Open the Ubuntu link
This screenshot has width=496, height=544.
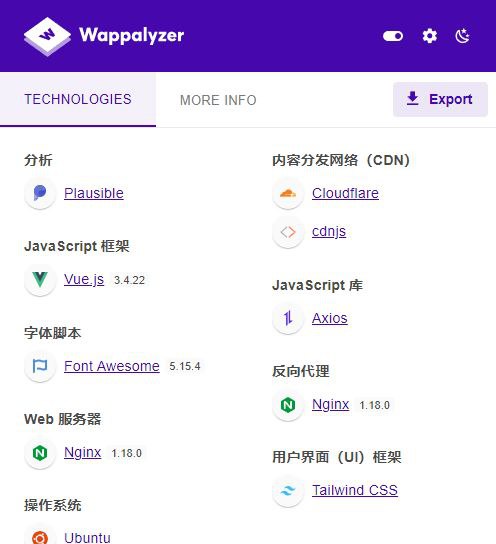click(87, 538)
